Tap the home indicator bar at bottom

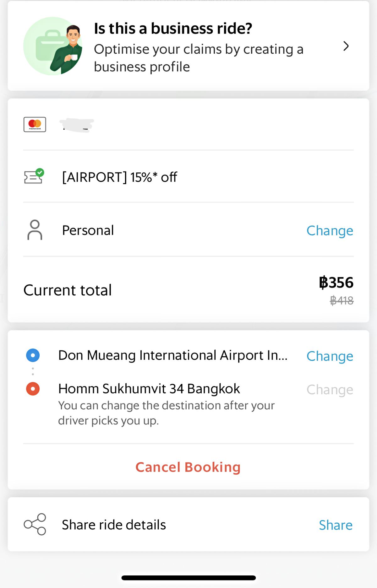[x=188, y=578]
